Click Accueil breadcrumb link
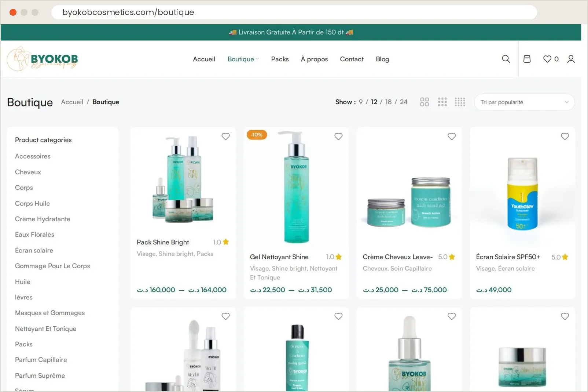The height and width of the screenshot is (392, 588). pos(72,102)
